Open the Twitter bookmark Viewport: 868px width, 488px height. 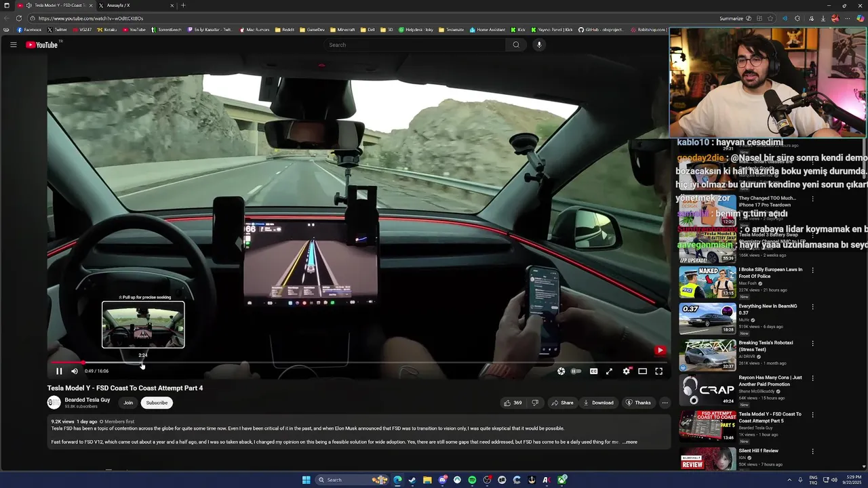[58, 30]
